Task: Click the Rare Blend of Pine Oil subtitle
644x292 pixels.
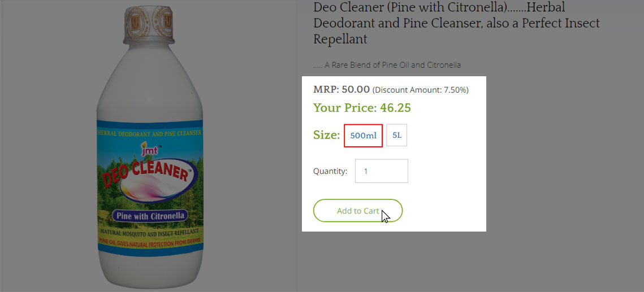Action: pos(387,65)
